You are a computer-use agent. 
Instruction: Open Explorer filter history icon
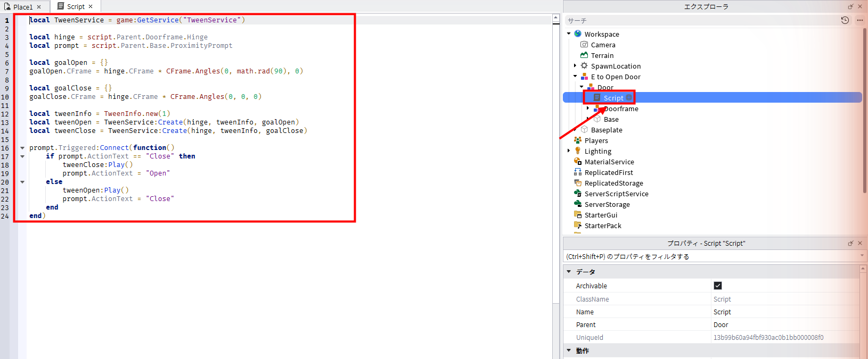[845, 20]
